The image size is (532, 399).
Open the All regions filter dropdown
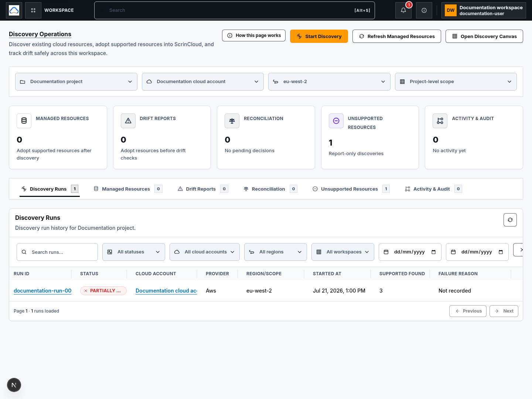(276, 252)
